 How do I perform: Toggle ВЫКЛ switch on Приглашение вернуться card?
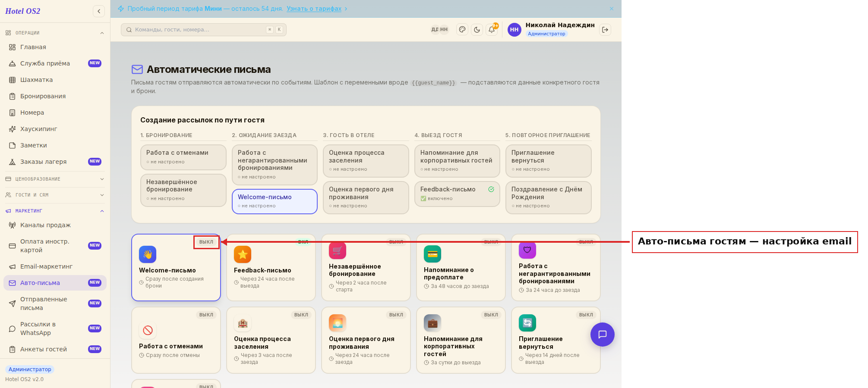point(586,315)
